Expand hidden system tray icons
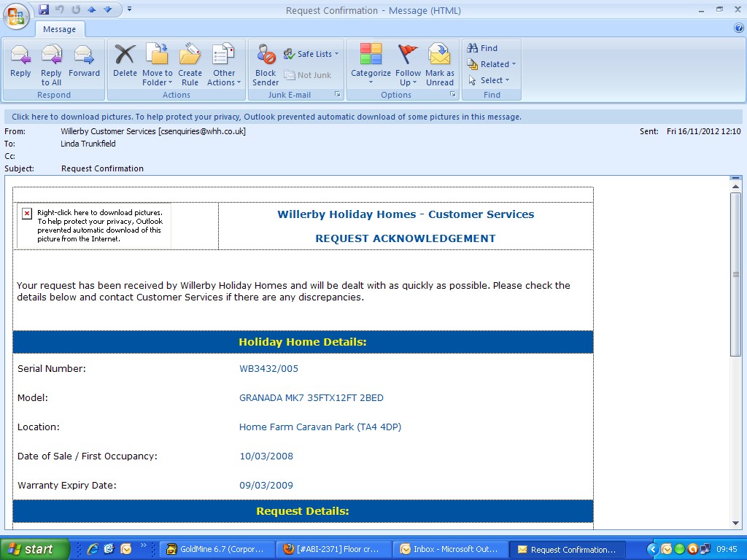747x560 pixels. (x=653, y=549)
